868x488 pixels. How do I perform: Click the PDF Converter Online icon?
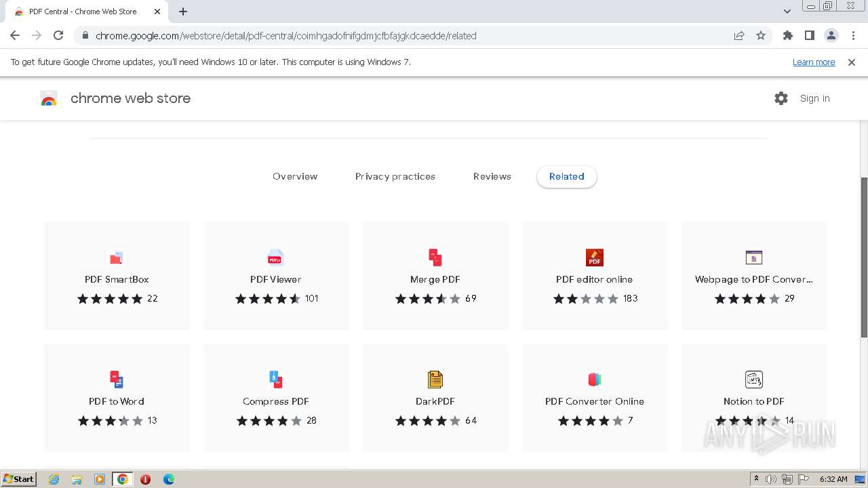pyautogui.click(x=595, y=379)
